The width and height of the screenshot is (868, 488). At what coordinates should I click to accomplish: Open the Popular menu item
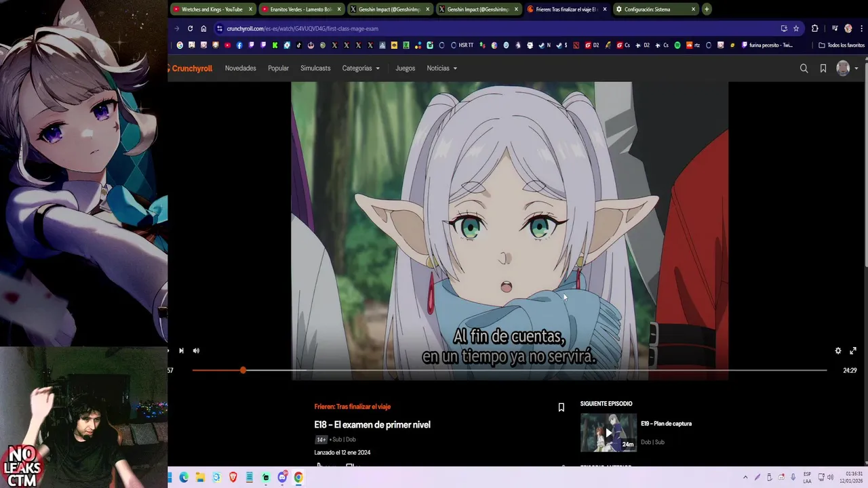click(278, 68)
